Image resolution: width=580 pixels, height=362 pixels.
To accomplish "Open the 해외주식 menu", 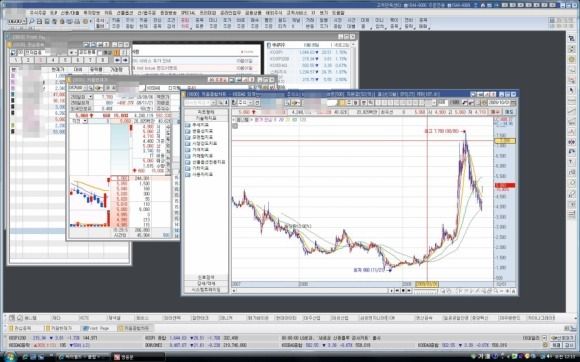I will point(274,13).
